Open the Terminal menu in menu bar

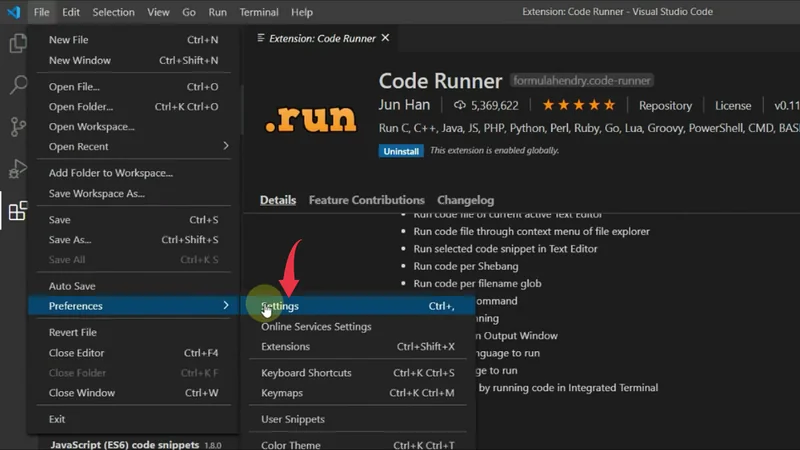259,12
